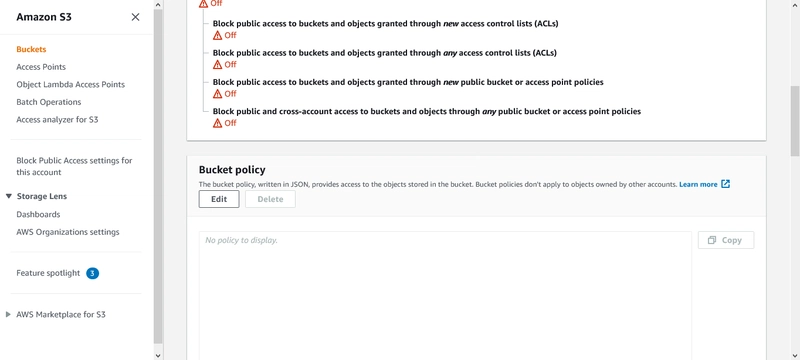The height and width of the screenshot is (360, 800).
Task: Click warning icon under cross-account access setting
Action: [217, 123]
